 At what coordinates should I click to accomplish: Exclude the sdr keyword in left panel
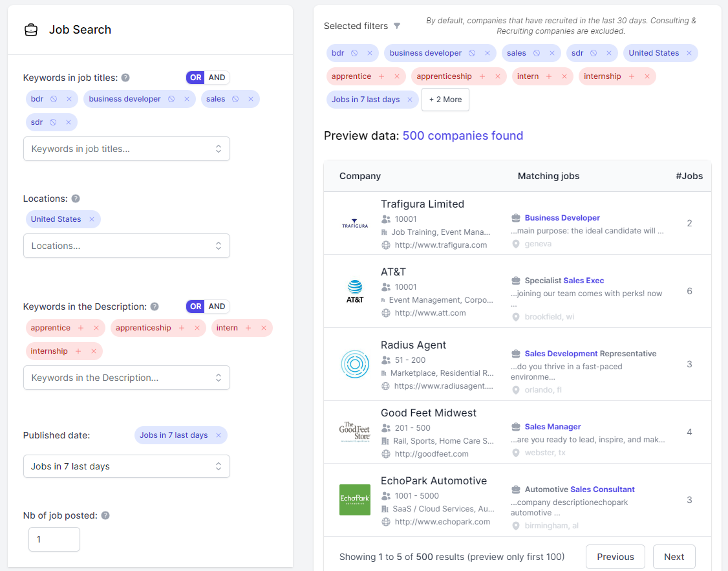tap(53, 122)
